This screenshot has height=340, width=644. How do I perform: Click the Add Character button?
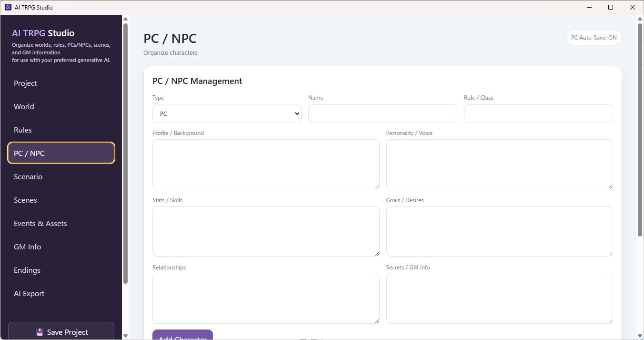pos(182,335)
